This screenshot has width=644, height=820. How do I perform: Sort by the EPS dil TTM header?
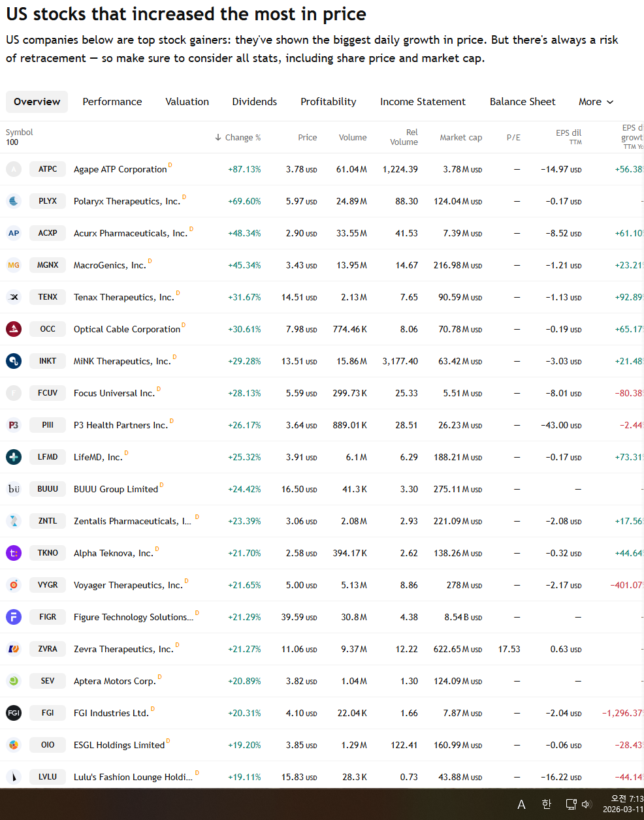[x=569, y=137]
